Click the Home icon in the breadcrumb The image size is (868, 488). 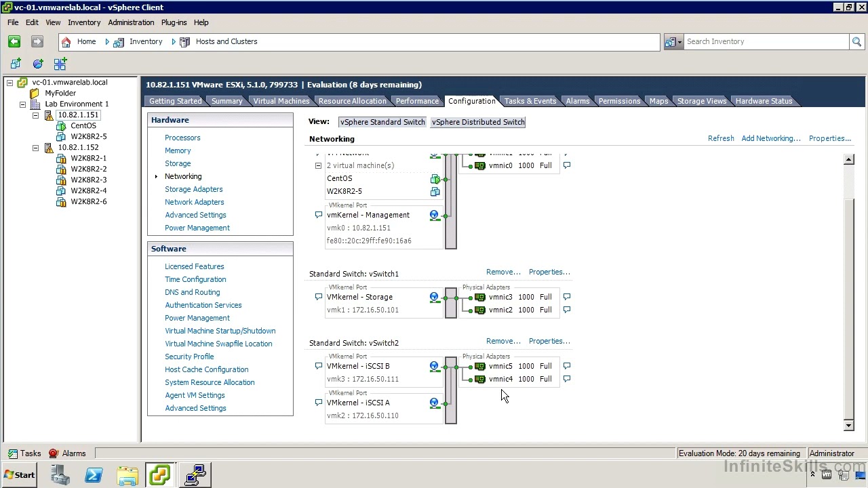66,42
